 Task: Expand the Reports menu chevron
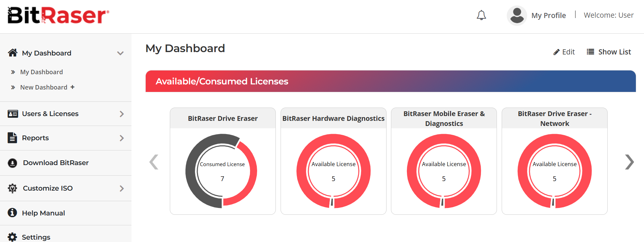tap(122, 138)
